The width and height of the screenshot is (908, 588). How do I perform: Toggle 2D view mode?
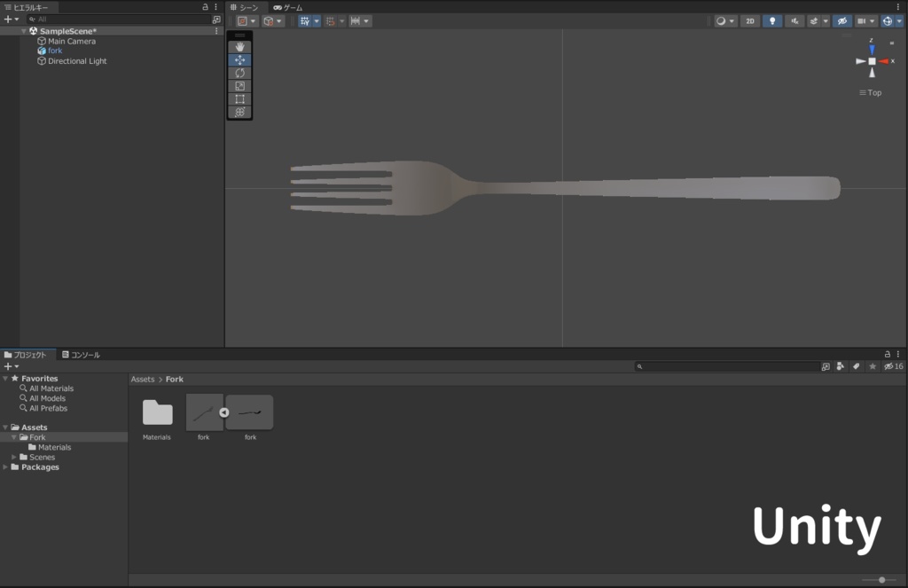(x=750, y=21)
